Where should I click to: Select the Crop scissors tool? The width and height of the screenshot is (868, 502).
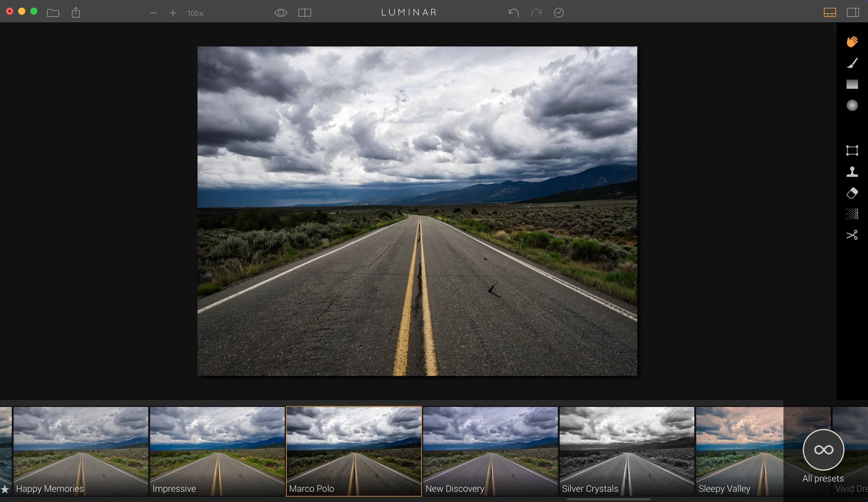point(852,235)
